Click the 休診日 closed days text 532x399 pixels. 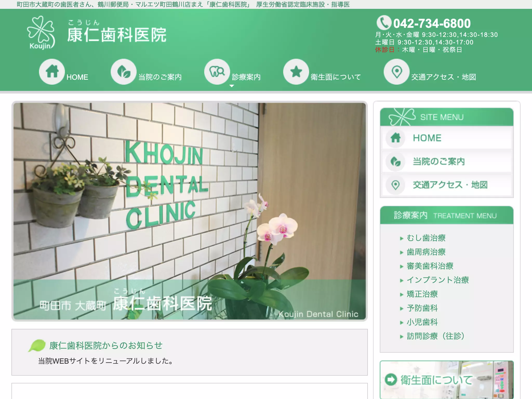point(418,50)
